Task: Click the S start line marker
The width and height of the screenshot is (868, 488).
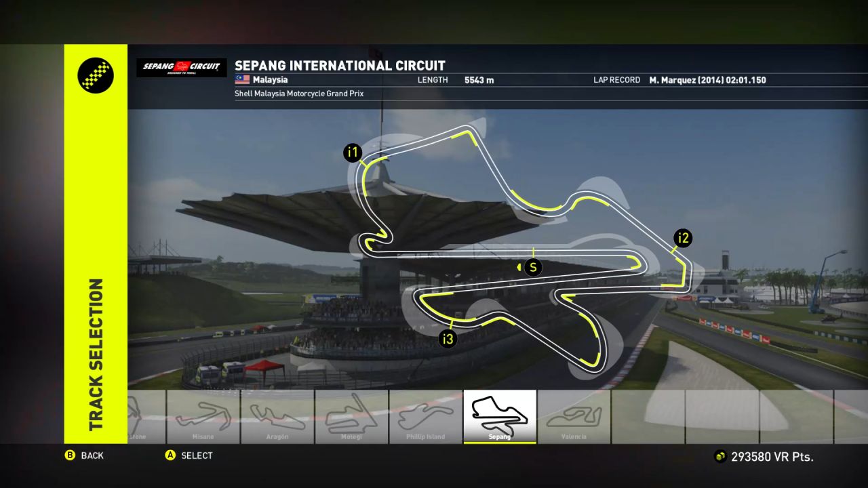Action: [x=533, y=267]
